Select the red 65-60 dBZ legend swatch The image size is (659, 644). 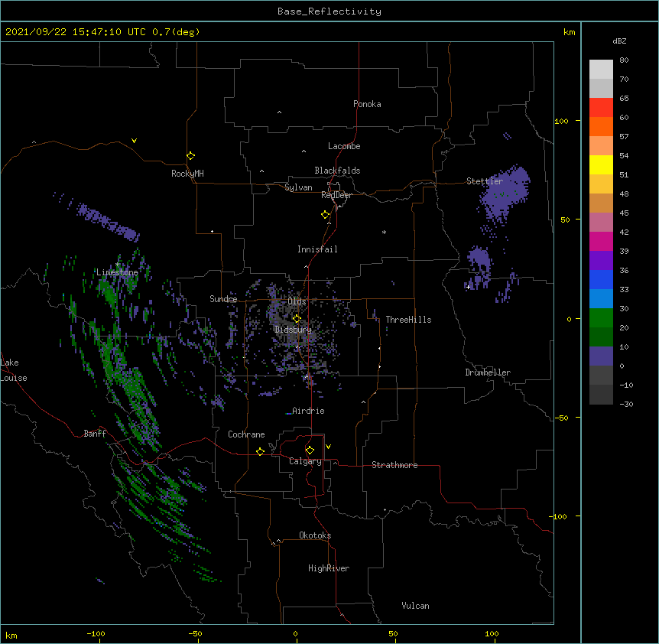(x=601, y=107)
